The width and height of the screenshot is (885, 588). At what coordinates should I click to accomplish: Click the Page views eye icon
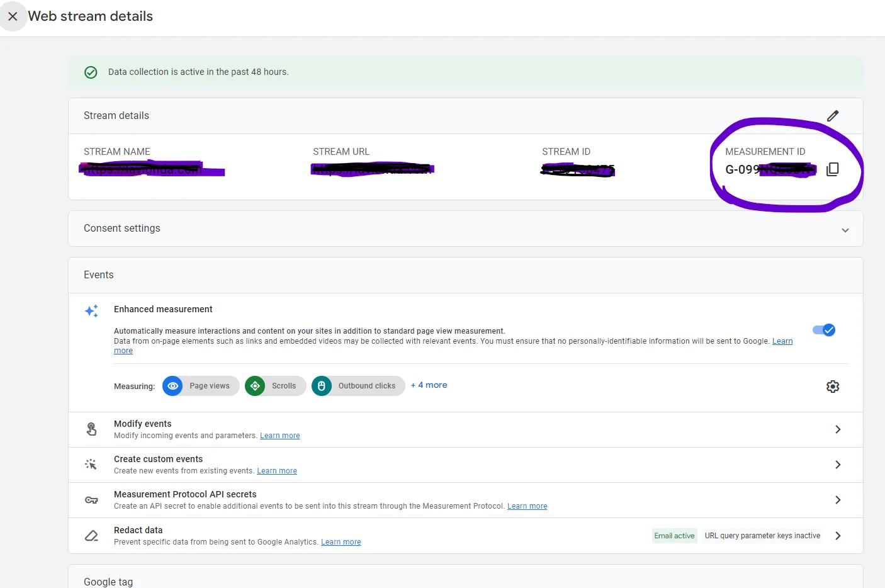[x=172, y=386]
